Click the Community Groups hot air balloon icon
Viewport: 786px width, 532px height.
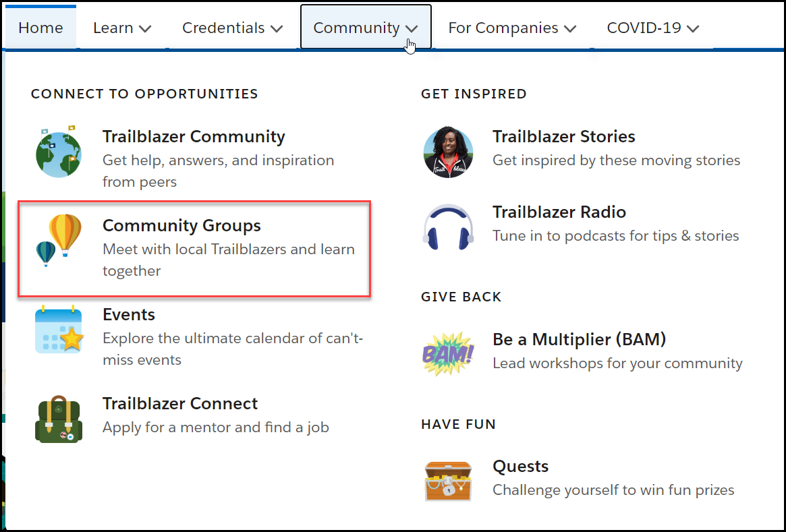tap(59, 241)
